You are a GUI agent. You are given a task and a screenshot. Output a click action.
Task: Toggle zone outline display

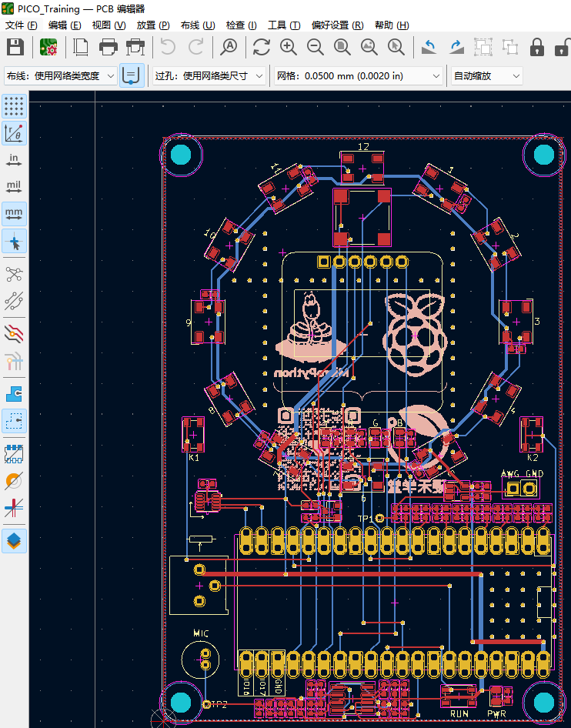[x=14, y=421]
